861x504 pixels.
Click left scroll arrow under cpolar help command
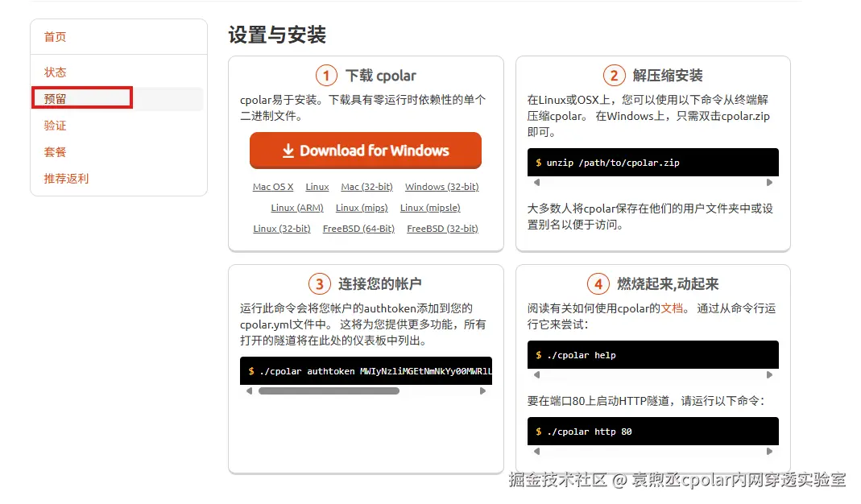pos(536,374)
